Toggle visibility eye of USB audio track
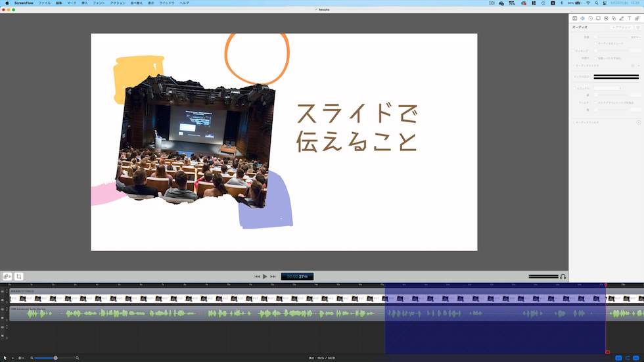The image size is (644, 362). pos(3,309)
